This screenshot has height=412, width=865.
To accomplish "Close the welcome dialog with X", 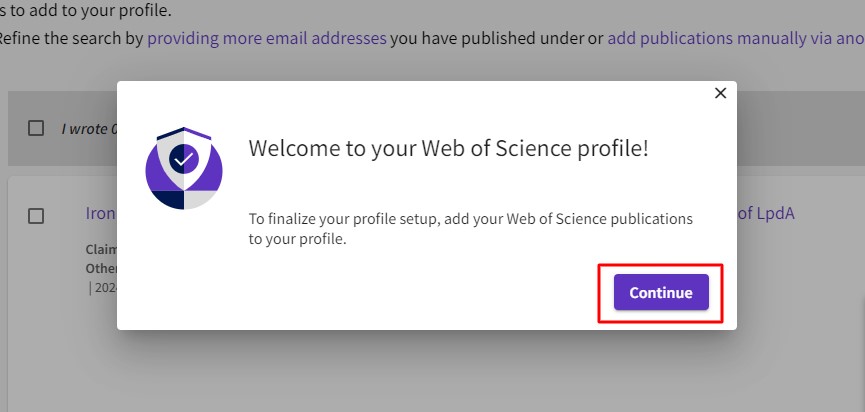I will pos(720,92).
